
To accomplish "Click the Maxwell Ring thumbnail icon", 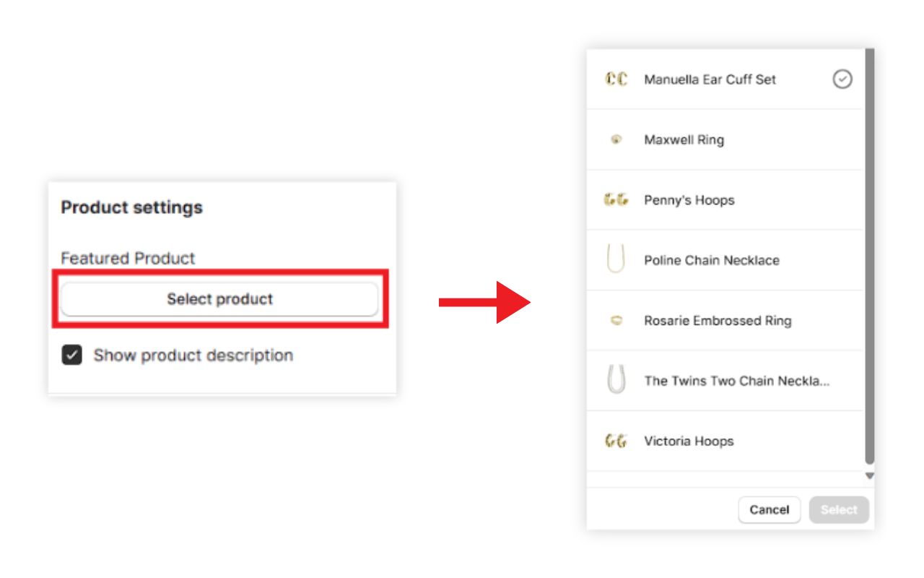I will click(616, 140).
